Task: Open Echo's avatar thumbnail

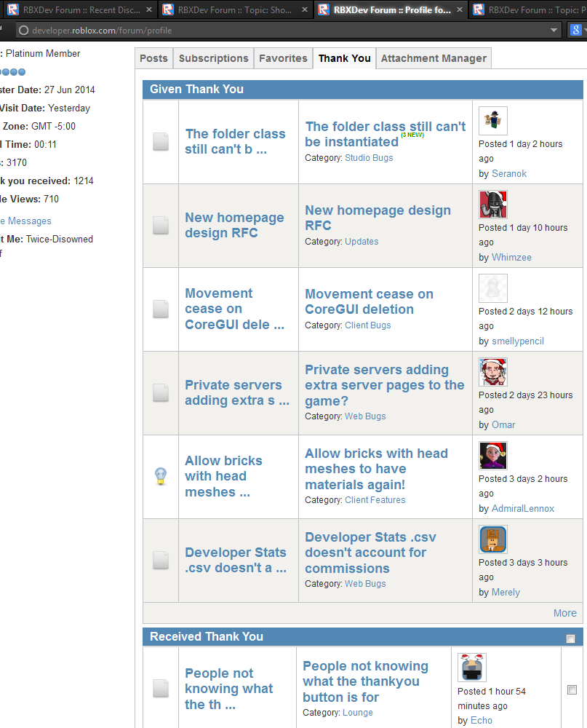Action: pyautogui.click(x=472, y=668)
